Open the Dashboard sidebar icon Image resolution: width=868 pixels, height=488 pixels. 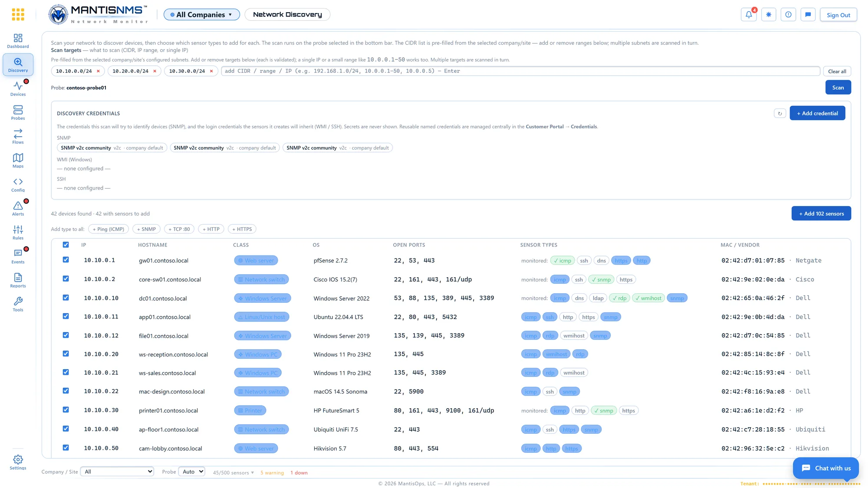[18, 41]
